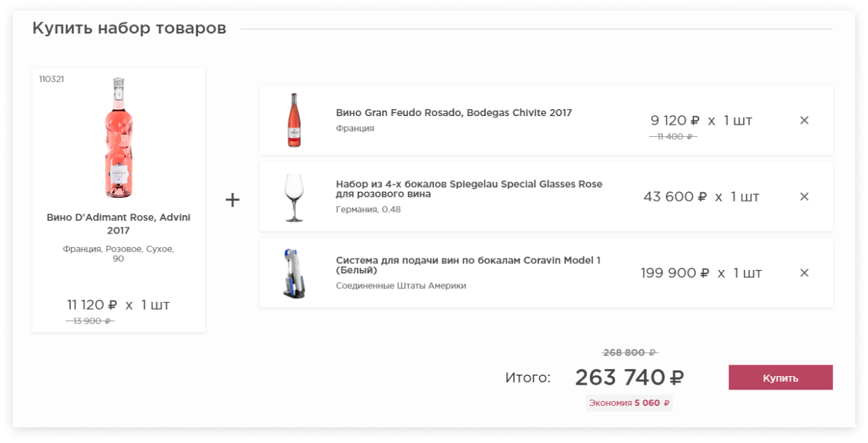Remove Coravin Model 1 from bundle

pyautogui.click(x=804, y=273)
